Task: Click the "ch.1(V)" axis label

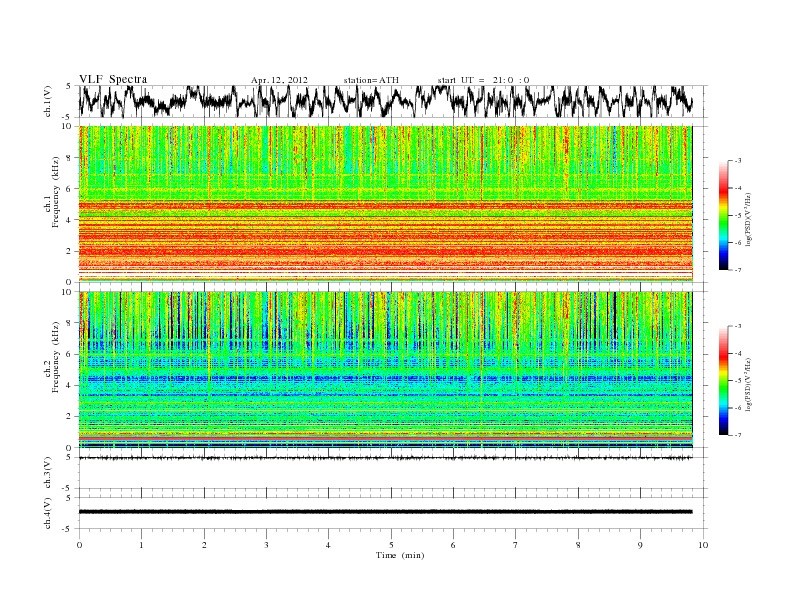Action: tap(48, 101)
